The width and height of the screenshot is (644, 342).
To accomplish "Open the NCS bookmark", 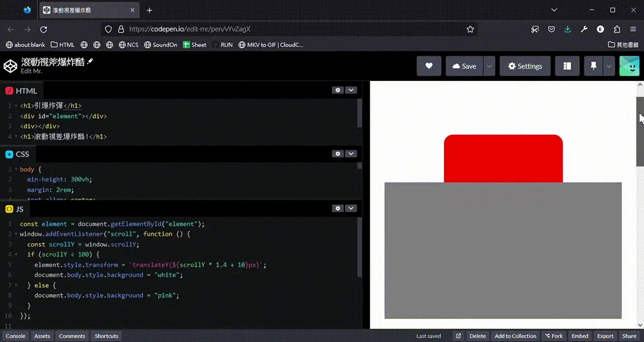I will pos(128,45).
